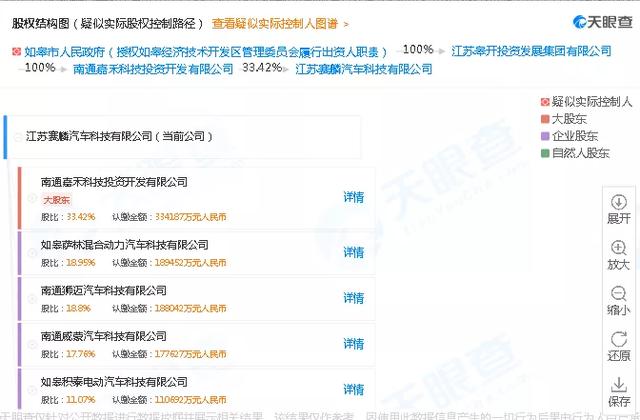Click the 大股东 tag badge

(x=57, y=200)
